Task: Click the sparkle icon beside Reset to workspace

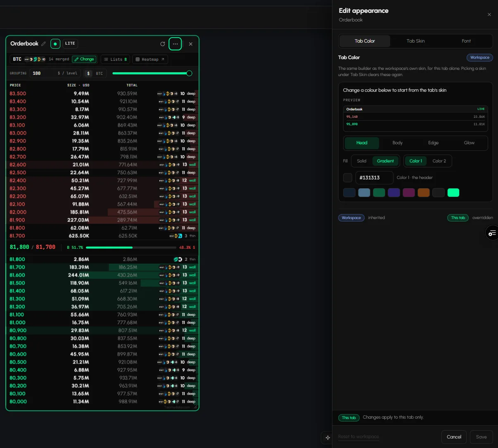Action: click(x=327, y=437)
